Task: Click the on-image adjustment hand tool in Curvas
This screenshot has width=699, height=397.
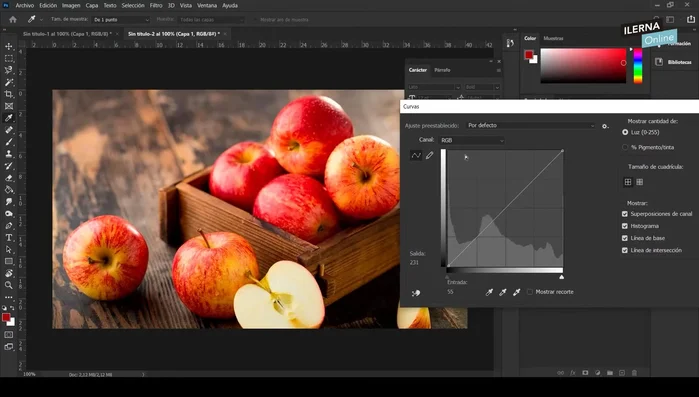Action: pos(415,293)
